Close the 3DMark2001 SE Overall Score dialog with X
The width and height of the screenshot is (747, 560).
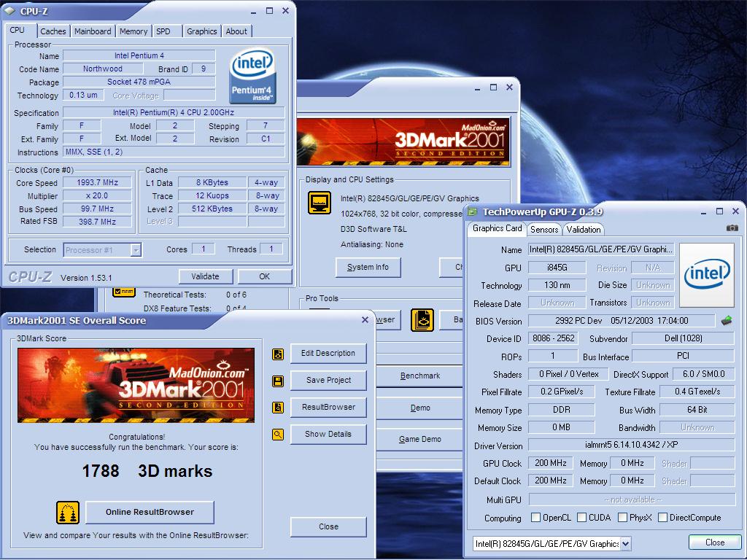(x=365, y=320)
